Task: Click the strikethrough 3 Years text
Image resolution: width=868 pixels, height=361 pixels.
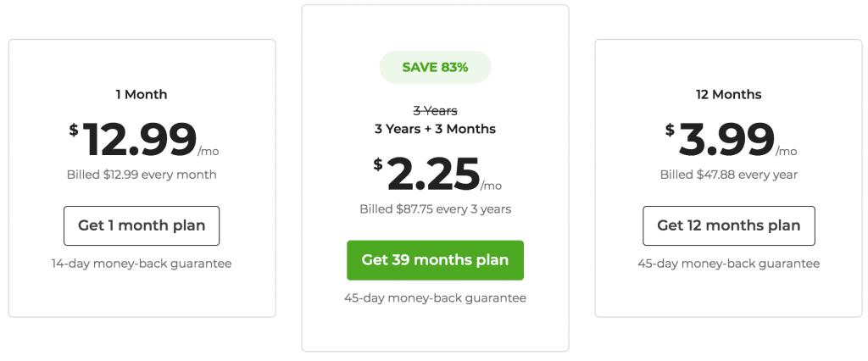Action: click(x=435, y=111)
